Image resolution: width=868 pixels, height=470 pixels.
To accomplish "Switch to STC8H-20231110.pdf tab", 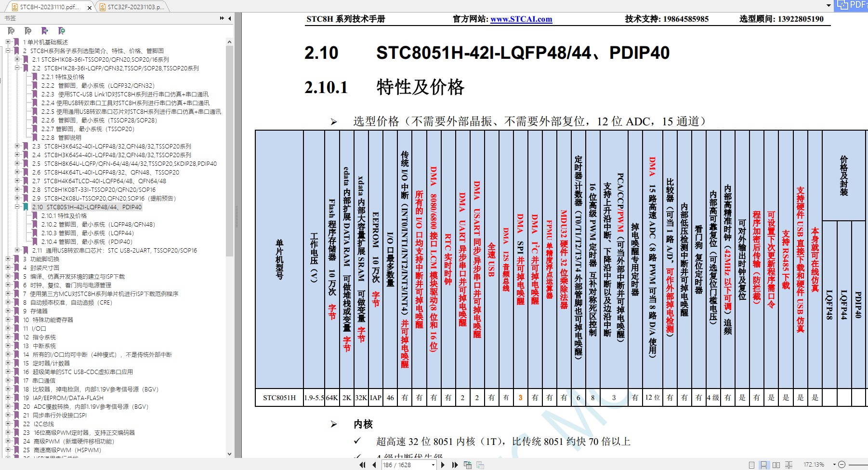I will (49, 7).
